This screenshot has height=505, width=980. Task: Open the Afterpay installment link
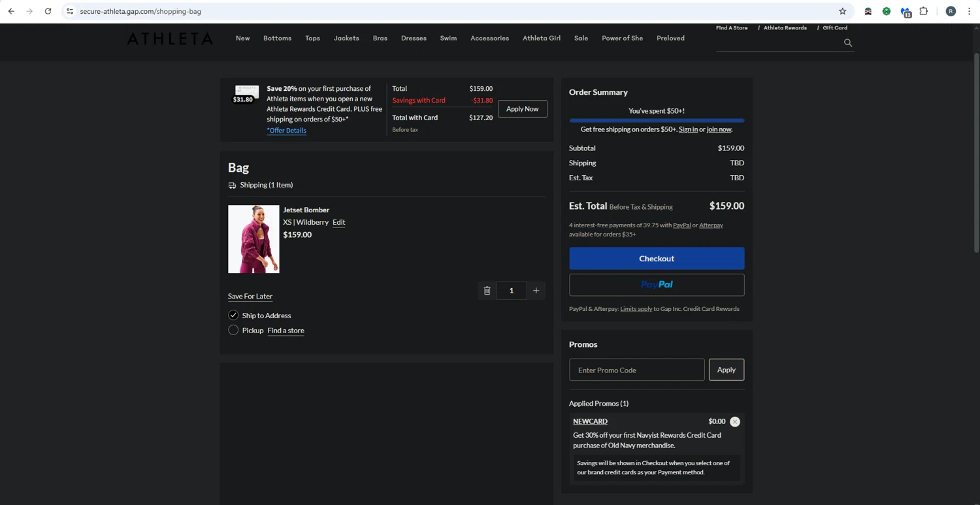[x=711, y=225]
